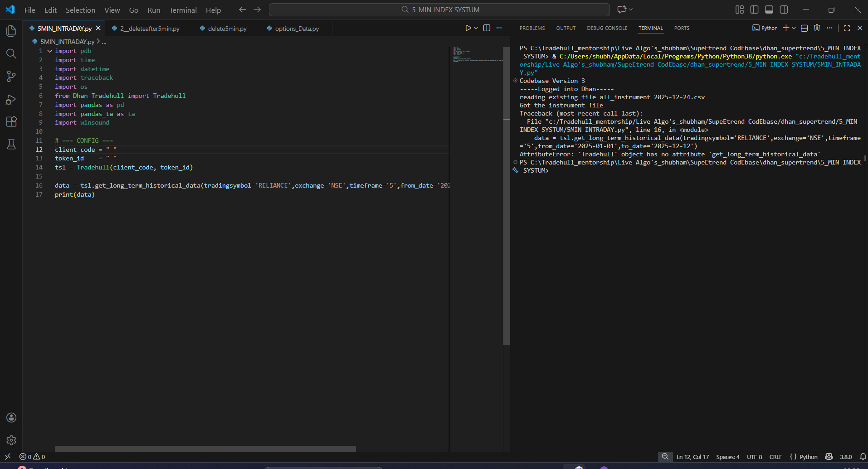Open Run and Debug view
868x469 pixels.
11,100
